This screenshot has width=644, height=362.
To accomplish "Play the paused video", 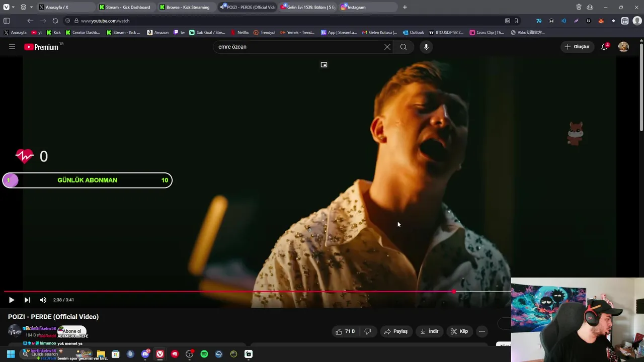I will (11, 300).
